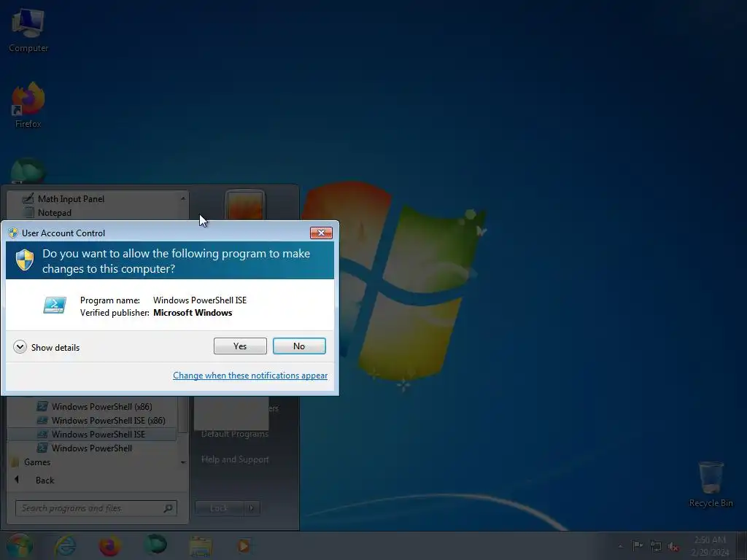
Task: Click scroll-up arrow in programs list
Action: (x=183, y=198)
